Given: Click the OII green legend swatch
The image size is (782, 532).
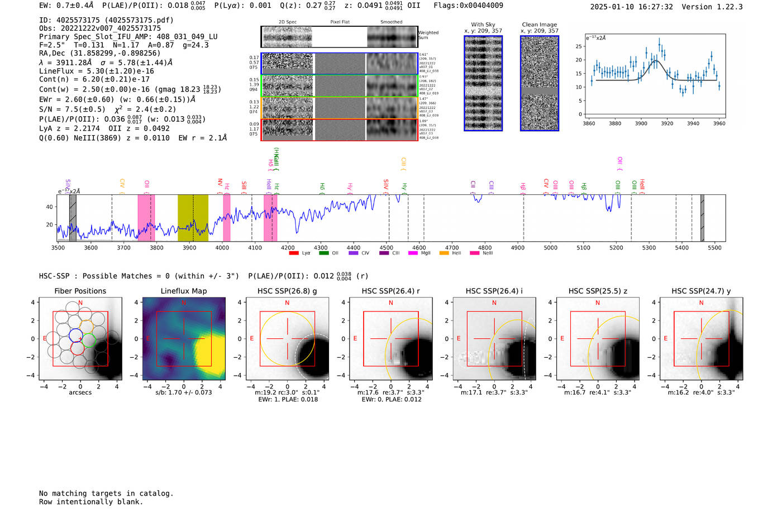Looking at the screenshot, I should click(324, 253).
